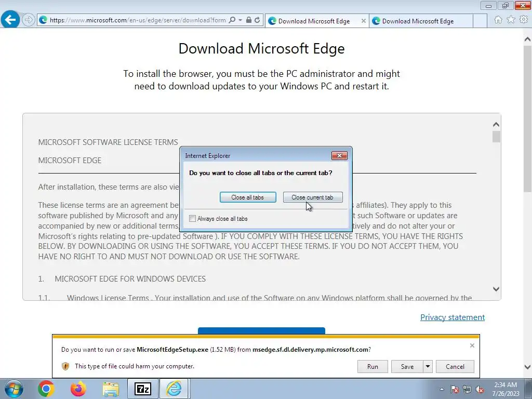Click the muted volume tray icon
532x399 pixels.
[480, 389]
